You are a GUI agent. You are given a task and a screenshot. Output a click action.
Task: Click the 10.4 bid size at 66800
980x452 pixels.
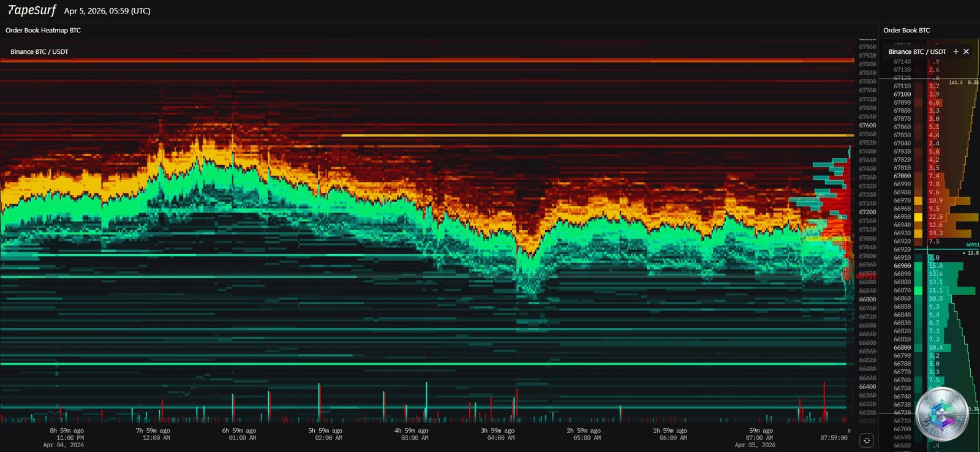935,347
